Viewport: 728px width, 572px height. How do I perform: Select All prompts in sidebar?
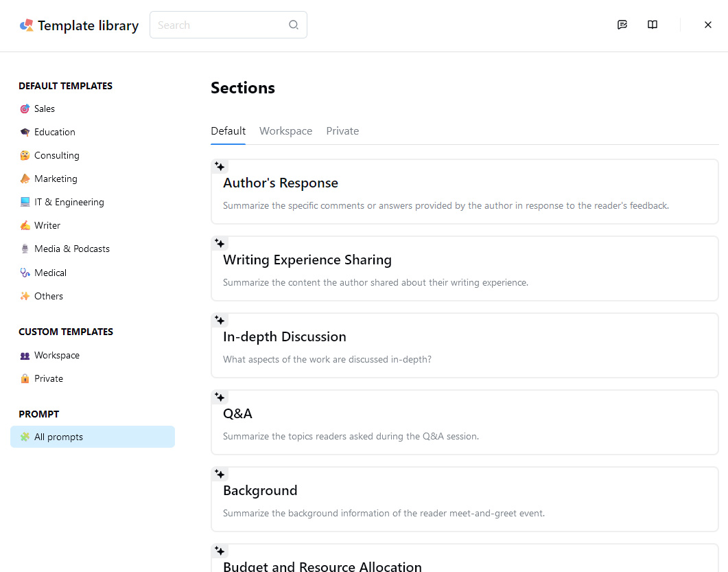tap(93, 437)
